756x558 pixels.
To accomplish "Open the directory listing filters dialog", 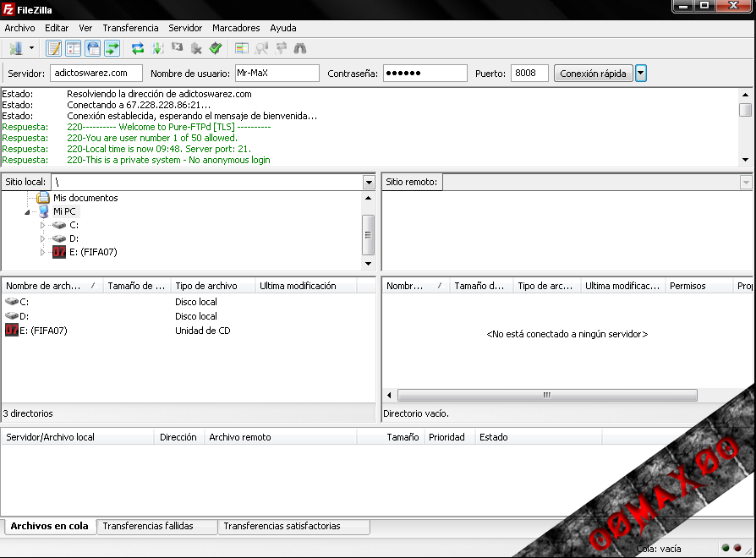I will click(x=242, y=48).
